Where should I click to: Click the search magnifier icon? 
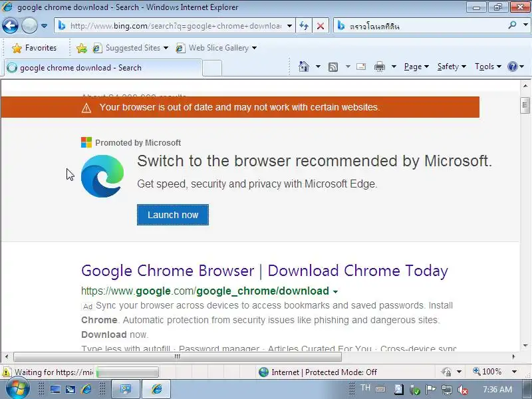(x=512, y=25)
